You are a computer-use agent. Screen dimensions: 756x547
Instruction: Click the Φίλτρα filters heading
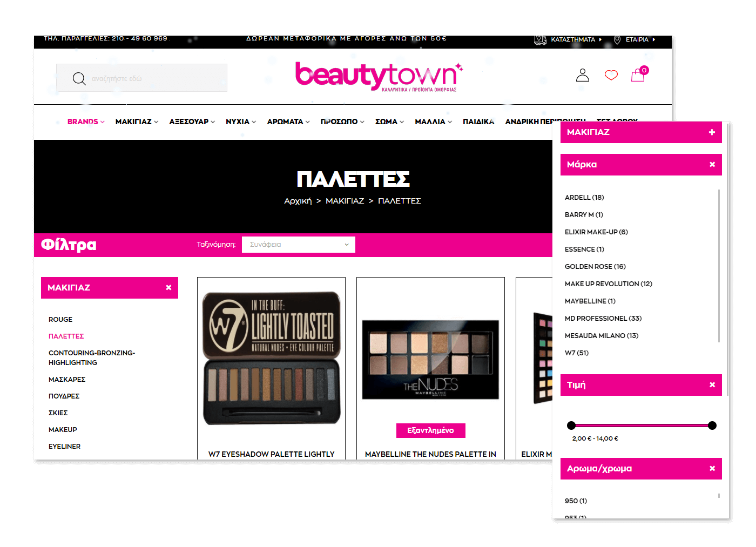tap(69, 245)
